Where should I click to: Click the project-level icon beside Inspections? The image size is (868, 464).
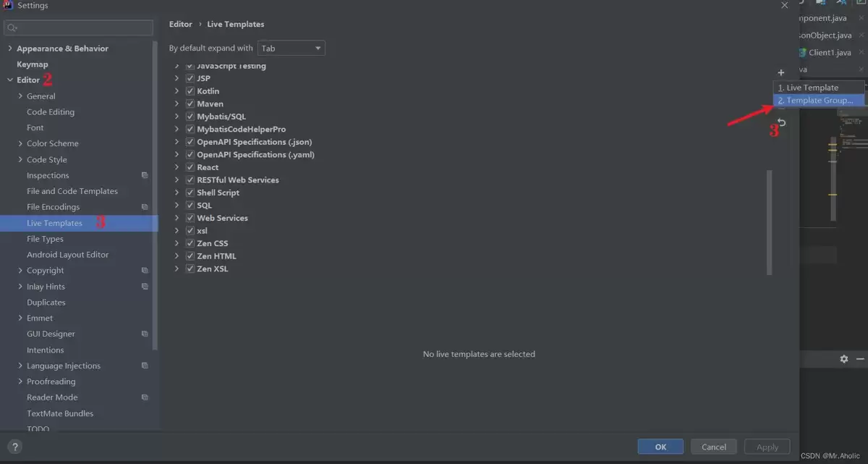(x=145, y=176)
